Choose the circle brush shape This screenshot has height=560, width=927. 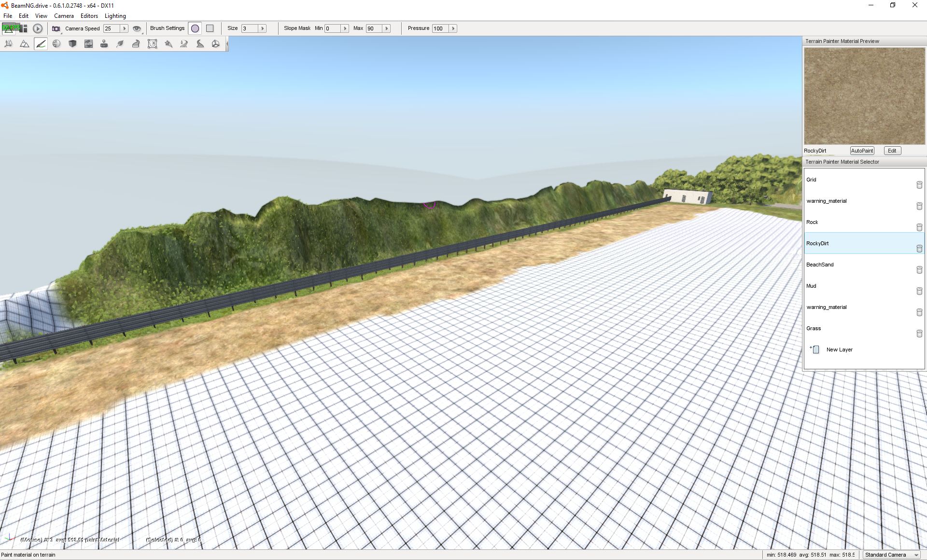[195, 28]
